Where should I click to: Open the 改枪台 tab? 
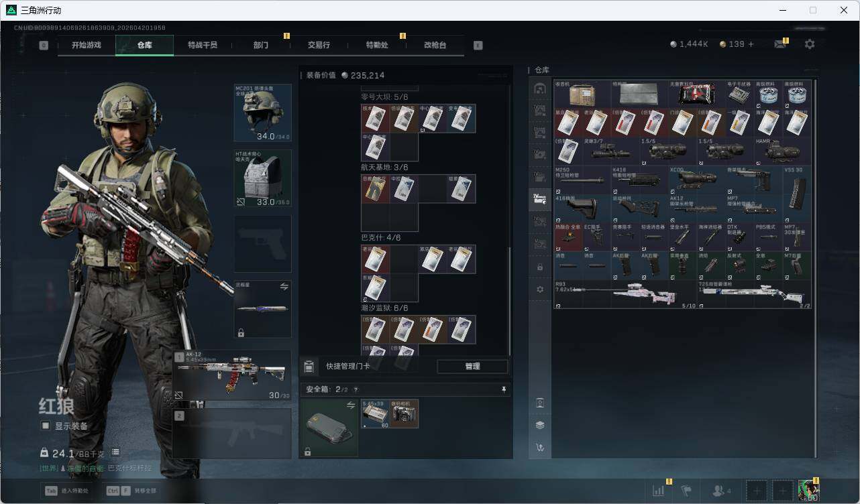coord(435,45)
